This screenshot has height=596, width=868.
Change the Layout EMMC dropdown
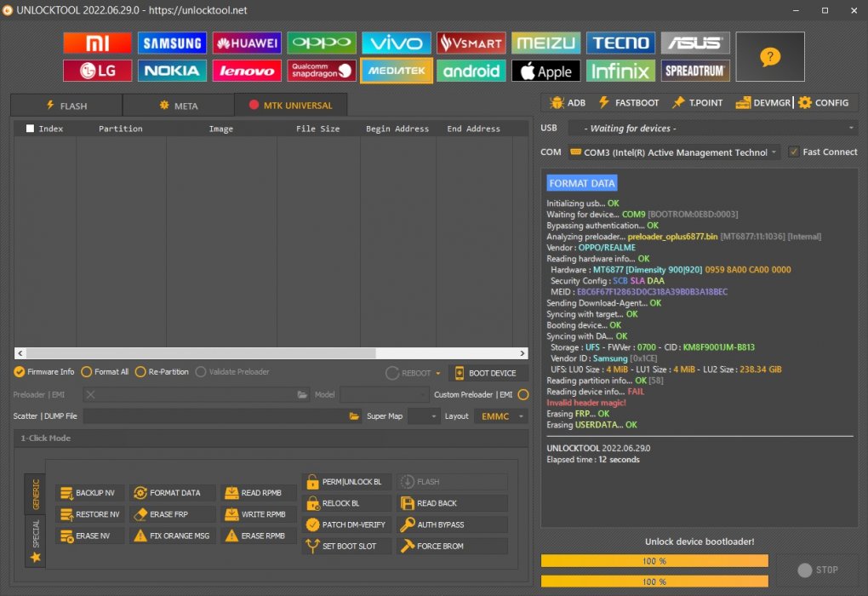(x=501, y=416)
